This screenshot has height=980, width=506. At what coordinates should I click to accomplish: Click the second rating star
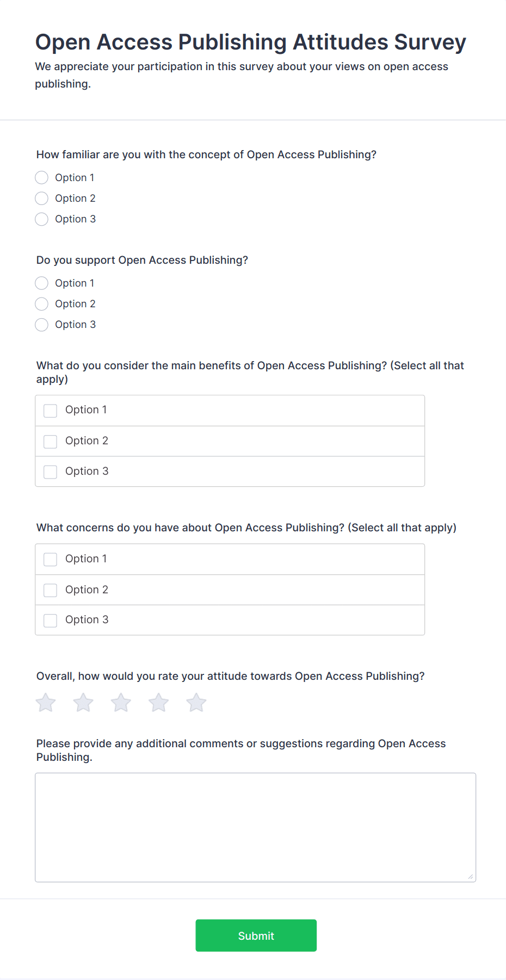pos(83,703)
